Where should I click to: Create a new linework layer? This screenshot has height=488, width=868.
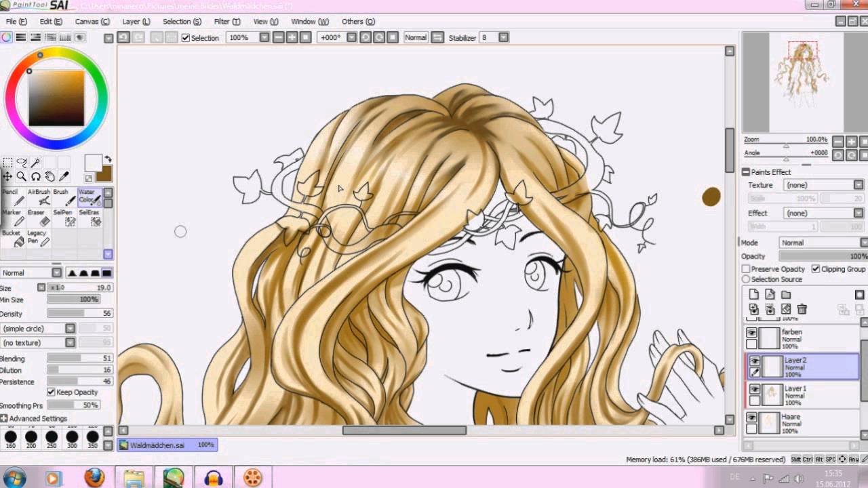coord(770,294)
